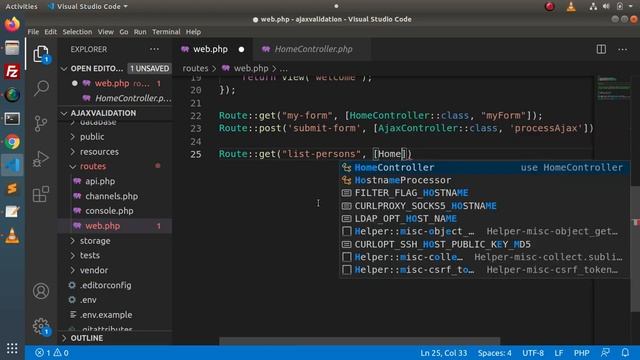Open Run and Debug view
This screenshot has width=640, height=360.
coord(41,159)
